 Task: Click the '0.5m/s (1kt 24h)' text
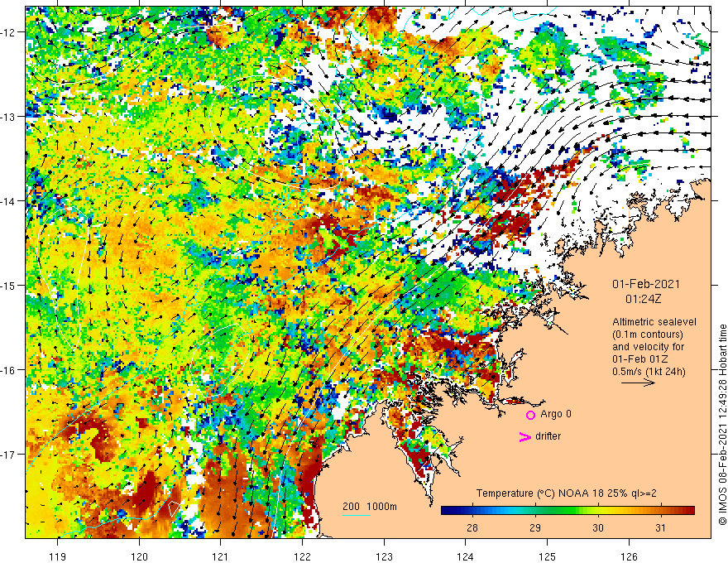tap(649, 372)
